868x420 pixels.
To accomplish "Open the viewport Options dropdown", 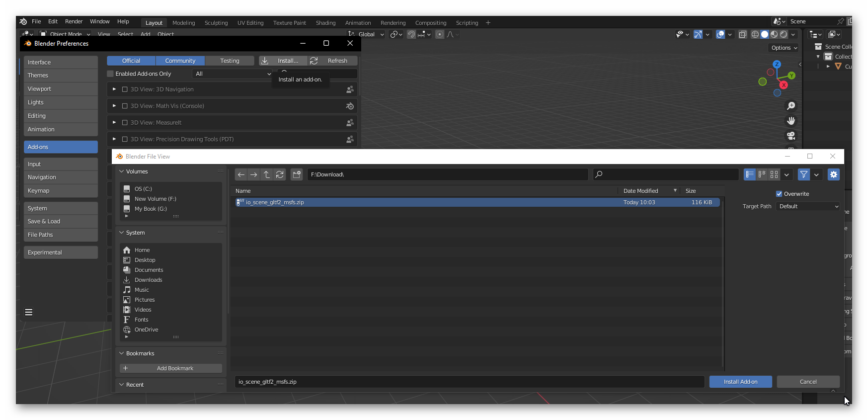I will click(784, 48).
